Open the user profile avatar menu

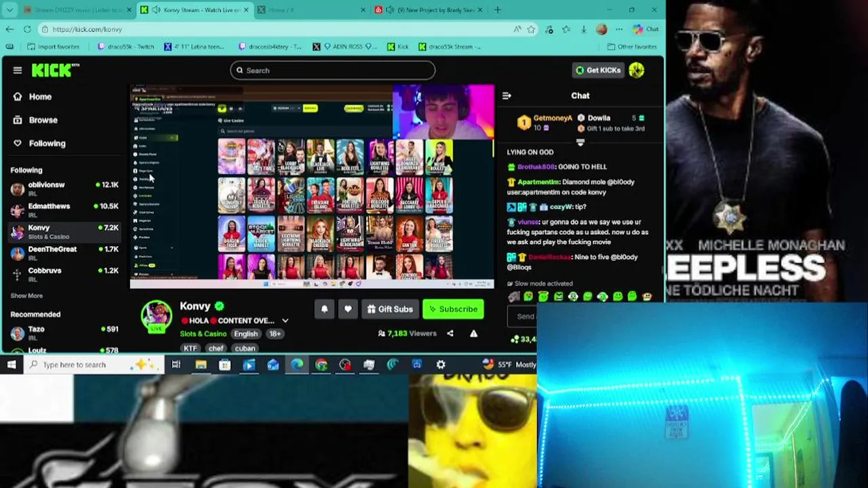coord(636,70)
